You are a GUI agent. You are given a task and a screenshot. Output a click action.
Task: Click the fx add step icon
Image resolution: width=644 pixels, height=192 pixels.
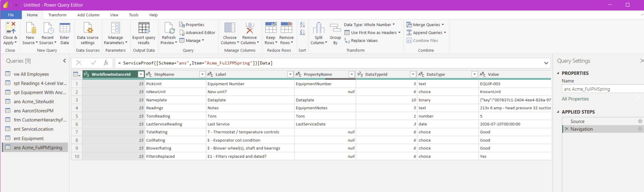point(106,63)
